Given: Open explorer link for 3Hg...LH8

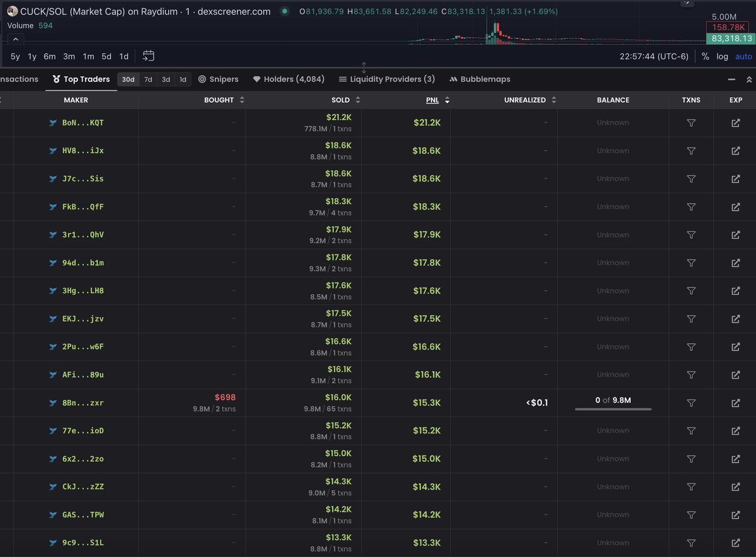Looking at the screenshot, I should (735, 290).
